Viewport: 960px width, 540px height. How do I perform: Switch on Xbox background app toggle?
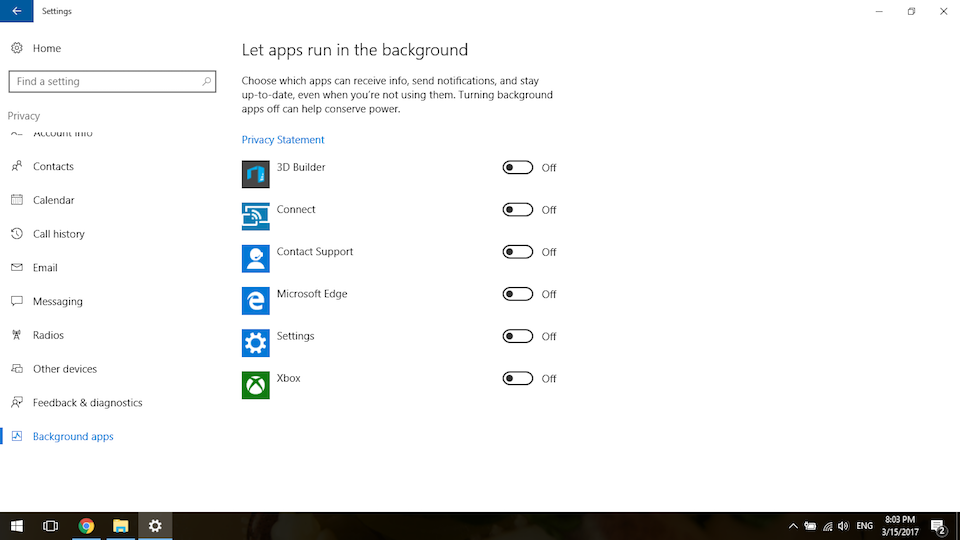click(517, 378)
